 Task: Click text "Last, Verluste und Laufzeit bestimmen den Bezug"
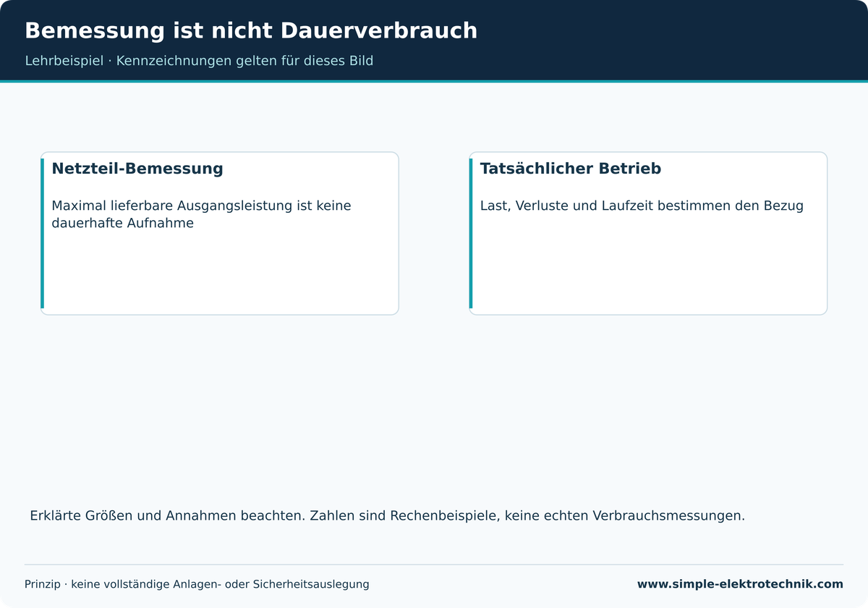coord(642,206)
